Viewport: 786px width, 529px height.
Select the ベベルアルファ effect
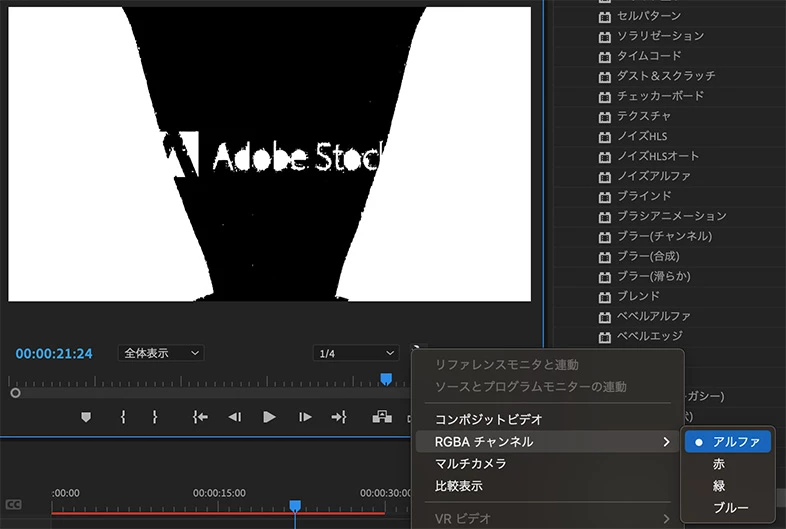pos(654,316)
